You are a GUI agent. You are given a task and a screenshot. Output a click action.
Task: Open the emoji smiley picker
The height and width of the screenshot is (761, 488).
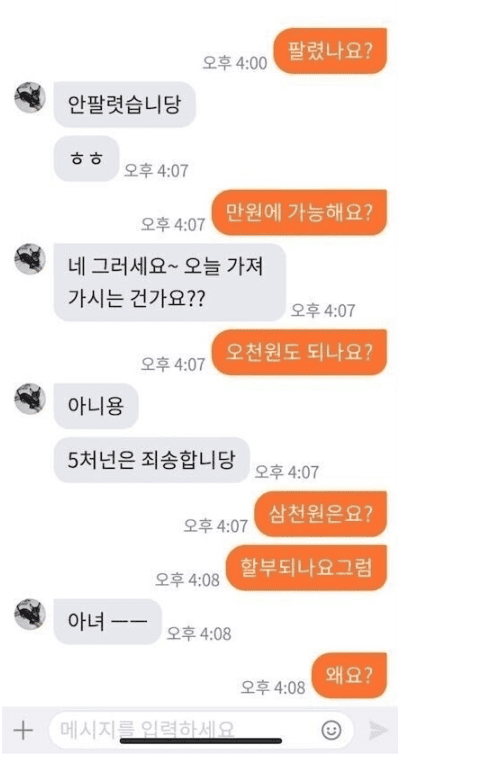pyautogui.click(x=331, y=730)
